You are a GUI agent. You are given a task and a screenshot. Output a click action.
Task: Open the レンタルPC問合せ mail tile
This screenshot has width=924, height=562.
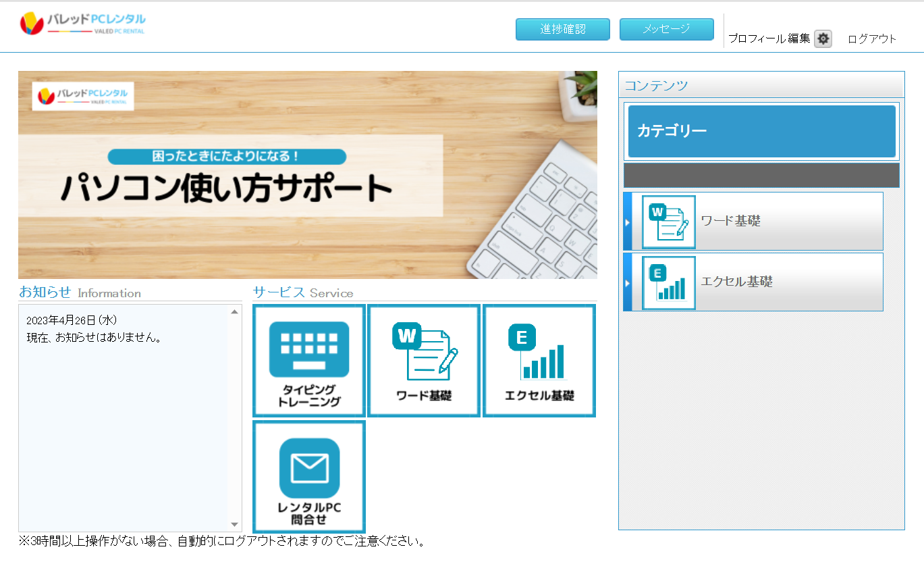[x=309, y=476]
